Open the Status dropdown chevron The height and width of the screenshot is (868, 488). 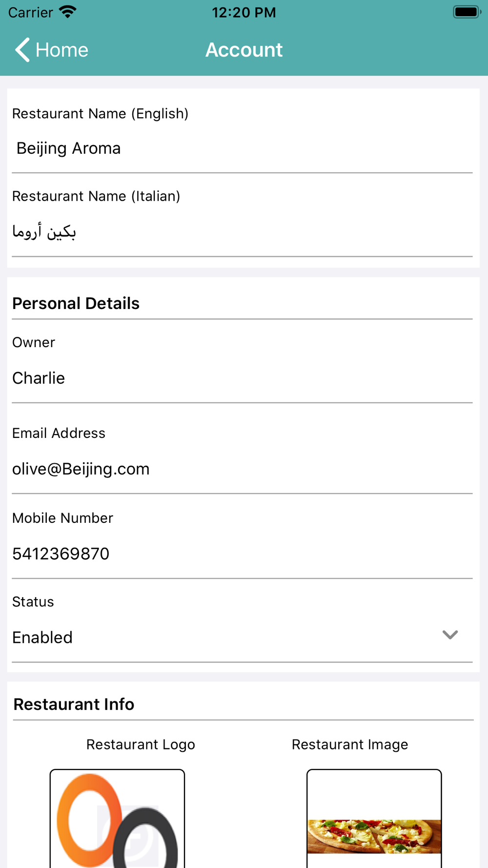tap(450, 635)
